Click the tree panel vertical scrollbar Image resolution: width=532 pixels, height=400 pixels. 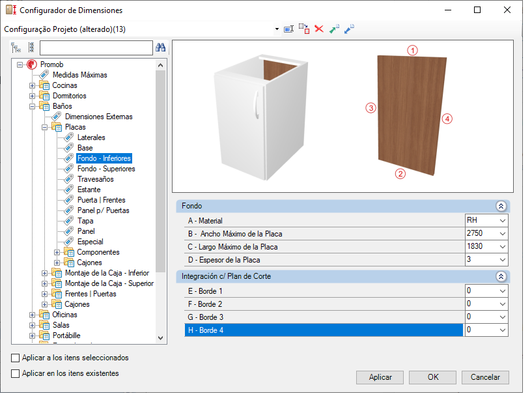160,201
